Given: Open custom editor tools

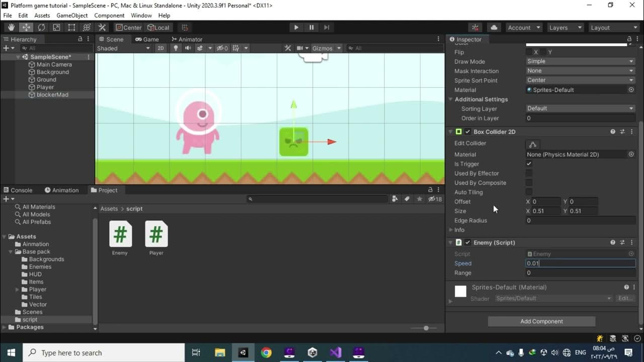Looking at the screenshot, I should pos(102,28).
